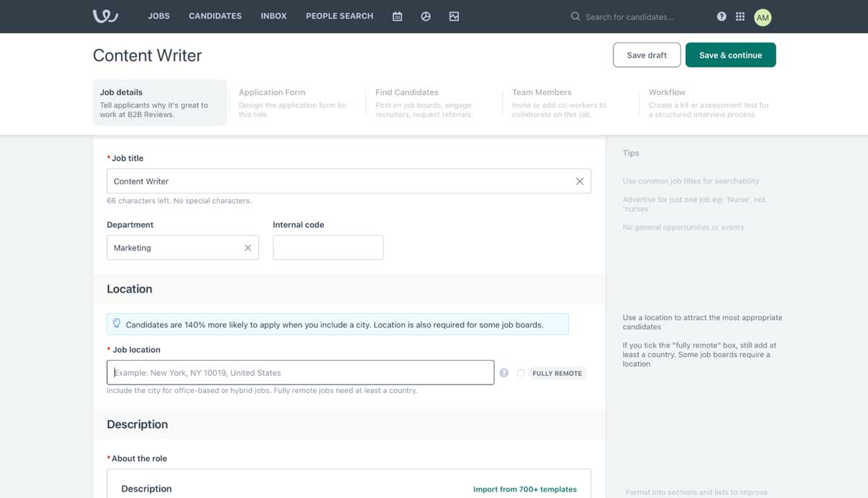Click the Save & continue button
The width and height of the screenshot is (868, 498).
tap(731, 54)
